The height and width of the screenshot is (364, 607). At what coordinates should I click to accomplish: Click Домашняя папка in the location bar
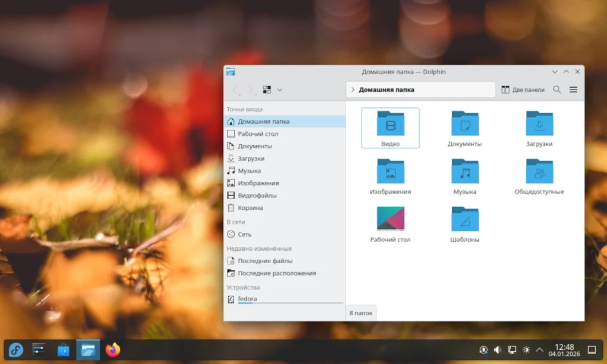point(386,90)
